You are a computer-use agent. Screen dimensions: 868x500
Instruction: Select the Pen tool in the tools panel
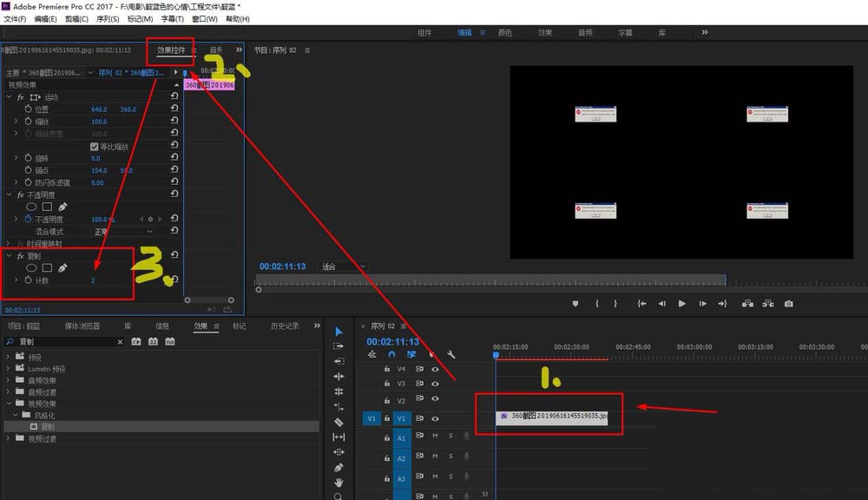tap(339, 467)
